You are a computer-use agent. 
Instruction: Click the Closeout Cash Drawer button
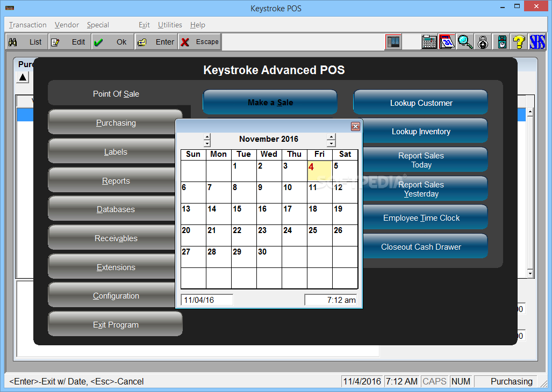[x=424, y=246]
